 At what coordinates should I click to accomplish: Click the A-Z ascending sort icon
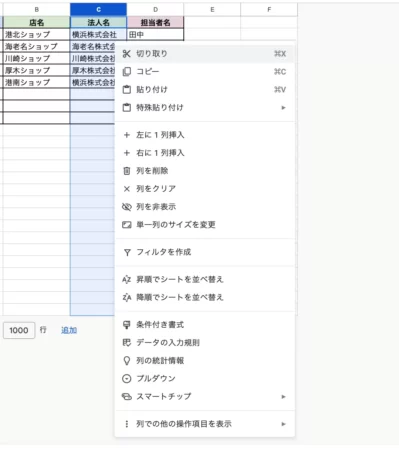pos(127,279)
